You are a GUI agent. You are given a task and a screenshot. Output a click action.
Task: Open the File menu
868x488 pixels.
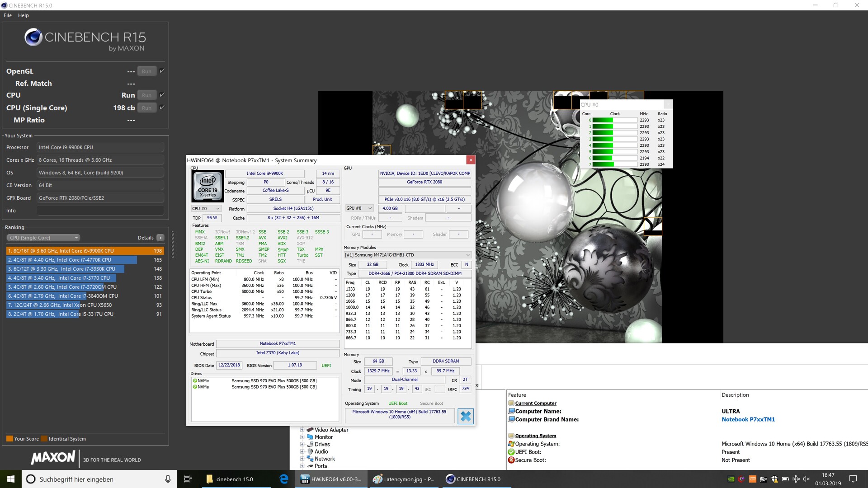[x=8, y=15]
